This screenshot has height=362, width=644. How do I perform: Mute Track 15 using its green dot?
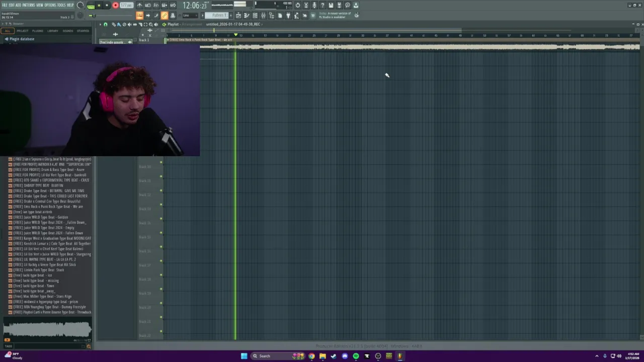click(161, 247)
